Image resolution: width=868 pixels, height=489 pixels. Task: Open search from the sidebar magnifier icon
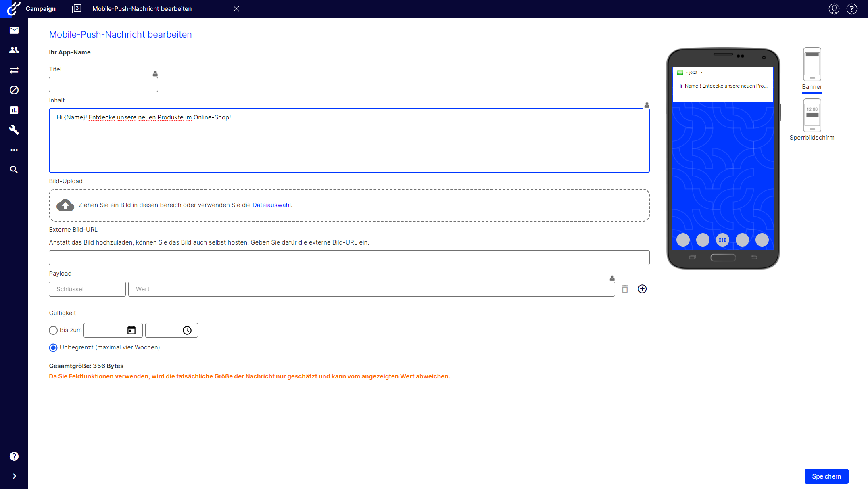[x=14, y=170]
